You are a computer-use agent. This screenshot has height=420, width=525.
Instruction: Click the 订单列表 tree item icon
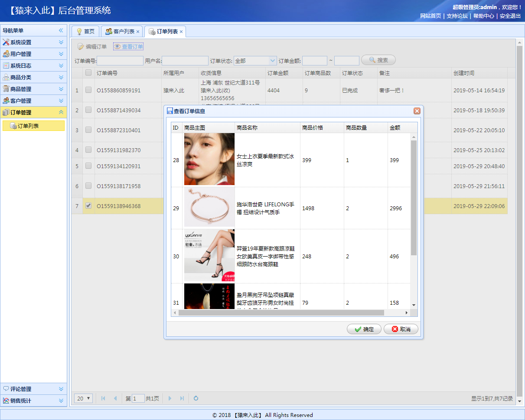13,126
